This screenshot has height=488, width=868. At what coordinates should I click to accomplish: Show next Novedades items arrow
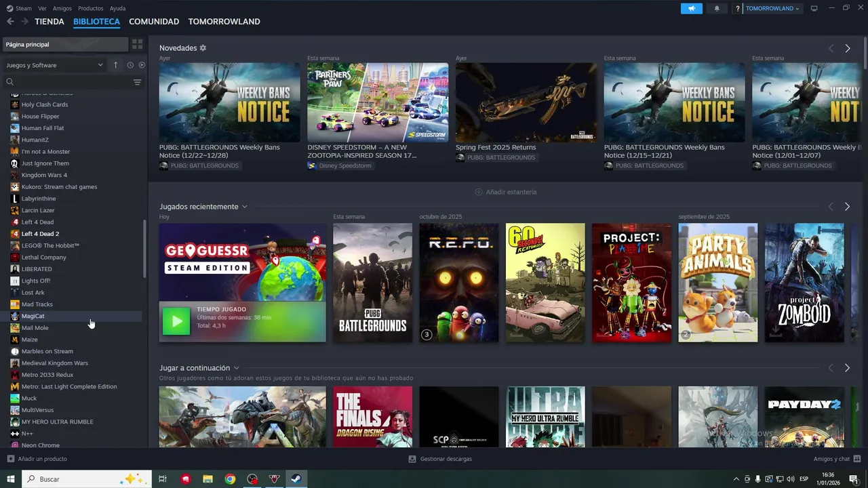[x=848, y=48]
